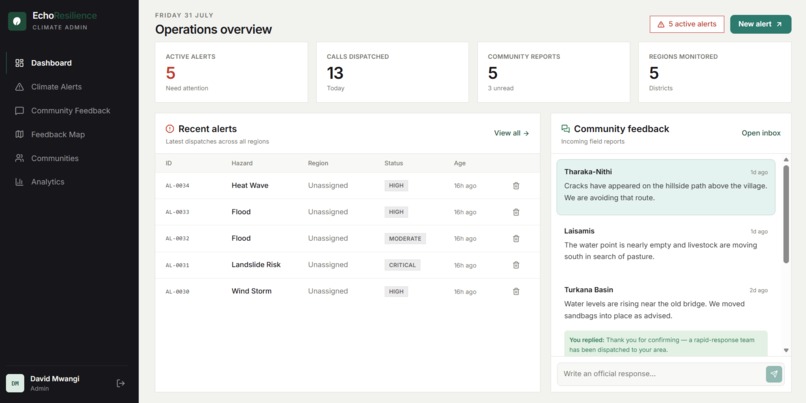
Task: Click the Age column header
Action: point(460,163)
